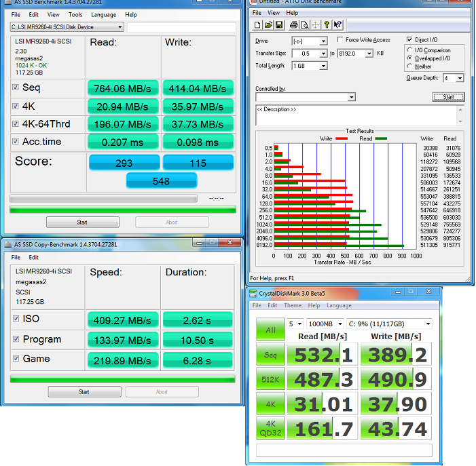
Task: Click the total score 548 in AS SSD
Action: click(161, 181)
